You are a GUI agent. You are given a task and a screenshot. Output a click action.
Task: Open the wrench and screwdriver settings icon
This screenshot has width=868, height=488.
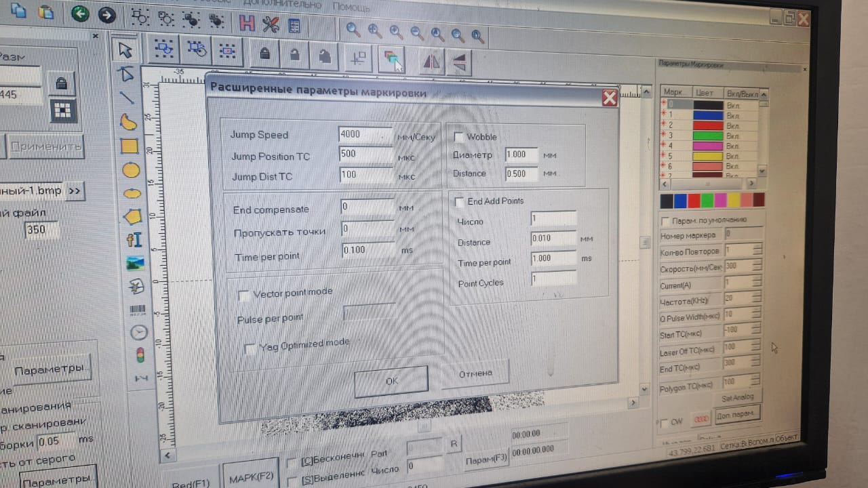[271, 24]
